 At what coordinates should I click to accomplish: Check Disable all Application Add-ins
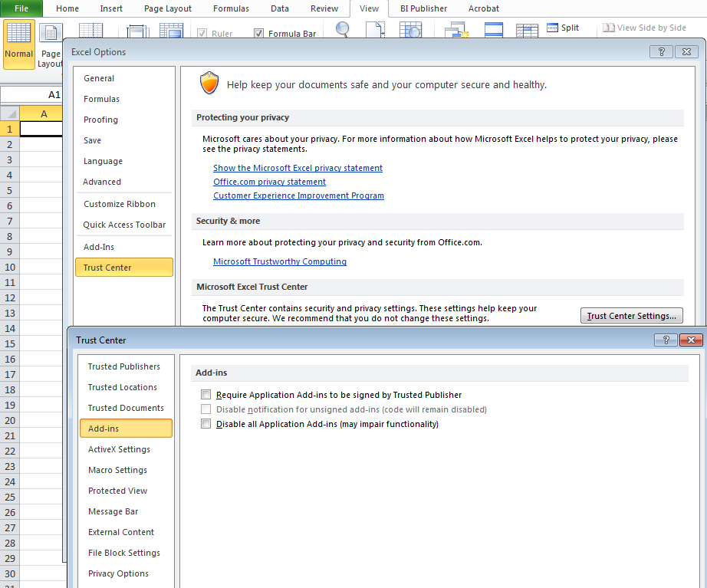point(206,422)
